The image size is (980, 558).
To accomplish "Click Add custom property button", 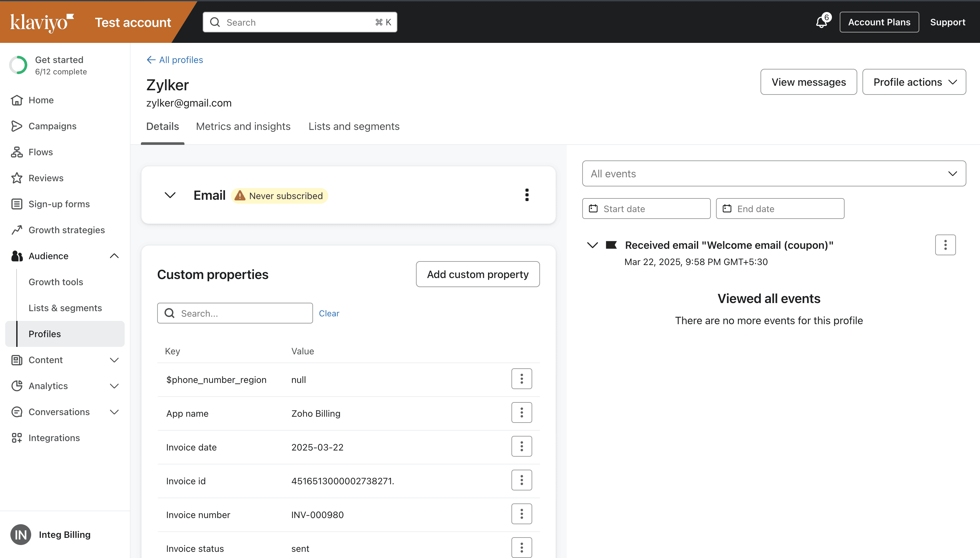I will (x=477, y=274).
